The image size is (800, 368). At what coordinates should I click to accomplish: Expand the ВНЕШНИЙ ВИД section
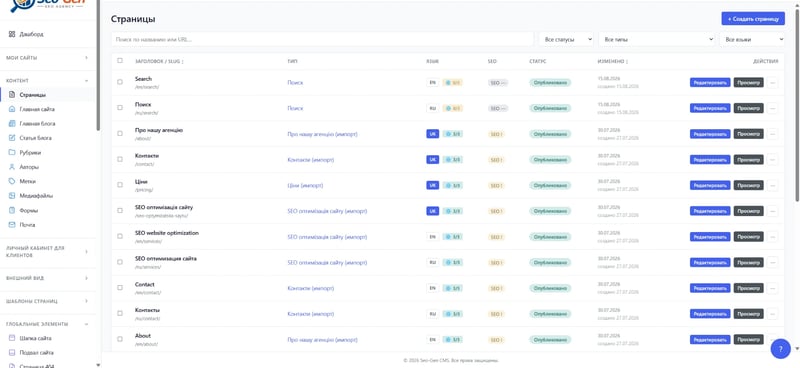click(47, 278)
